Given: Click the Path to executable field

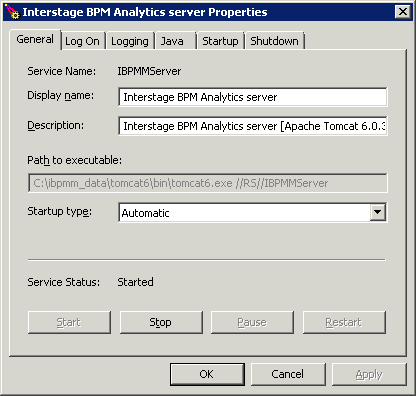Looking at the screenshot, I should pos(208,183).
